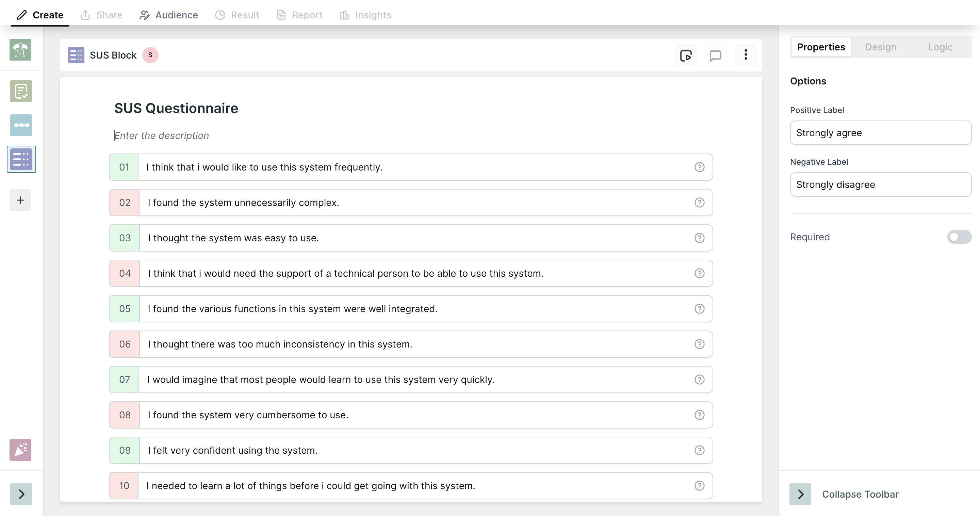The width and height of the screenshot is (980, 516).
Task: Switch to the Properties panel tab
Action: (x=821, y=47)
